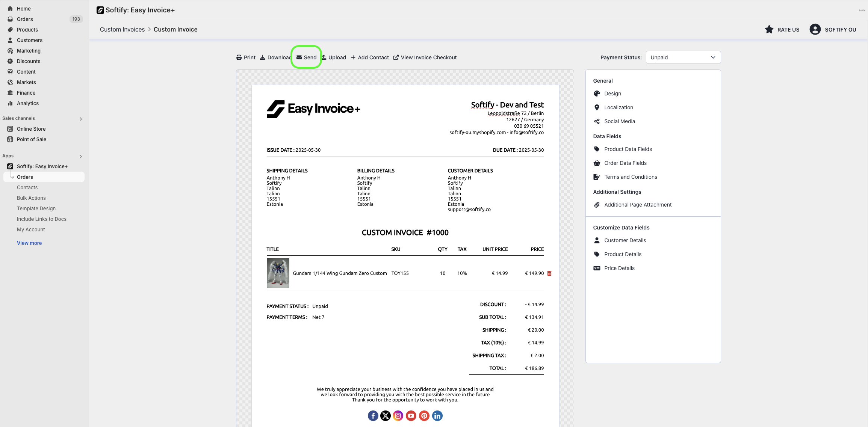Viewport: 868px width, 427px height.
Task: Click the Instagram icon in footer
Action: pos(398,416)
